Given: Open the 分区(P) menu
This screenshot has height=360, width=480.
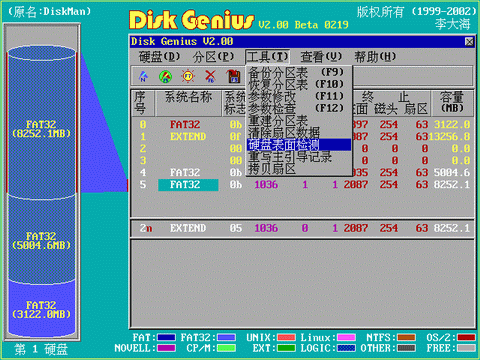Looking at the screenshot, I should (213, 57).
